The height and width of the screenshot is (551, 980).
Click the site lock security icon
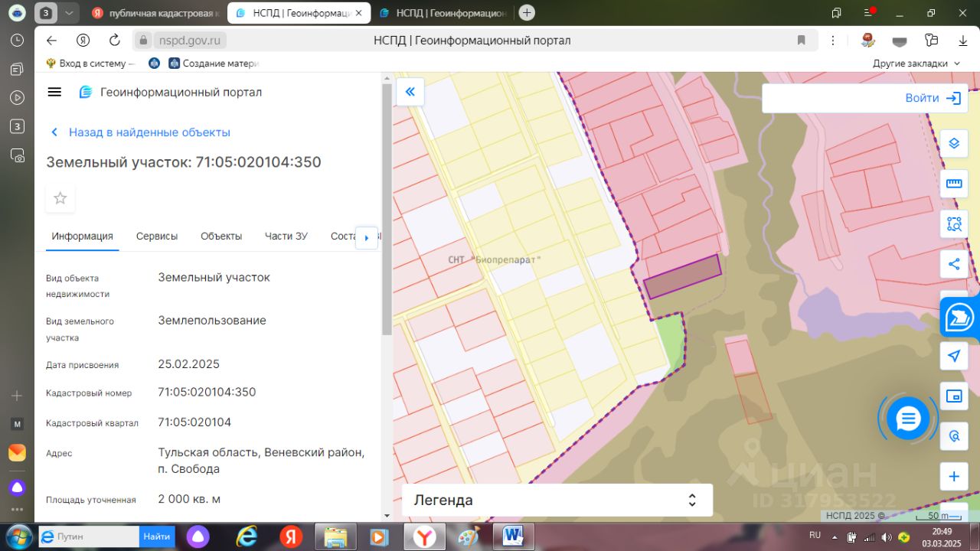(x=142, y=41)
